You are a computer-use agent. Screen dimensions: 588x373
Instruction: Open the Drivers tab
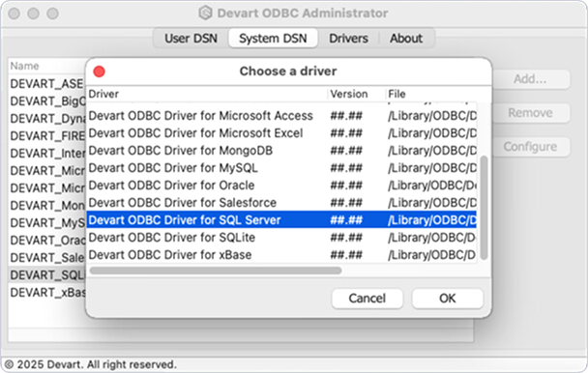coord(348,39)
